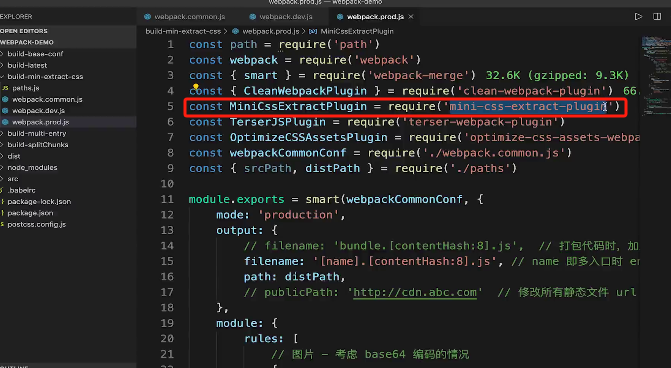671x368 pixels.
Task: Expand the build-base-conf folder
Action: point(35,54)
